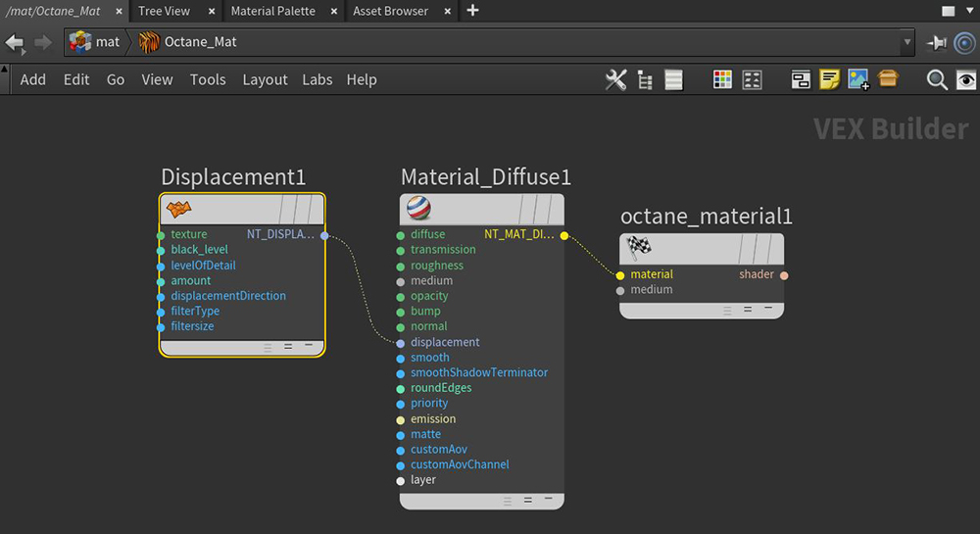Open the Layout menu
The width and height of the screenshot is (980, 534).
(265, 79)
